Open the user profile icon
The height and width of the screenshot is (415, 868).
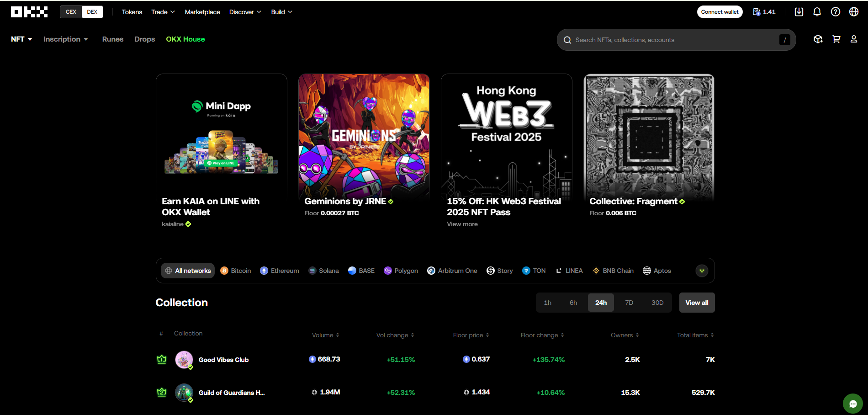854,39
